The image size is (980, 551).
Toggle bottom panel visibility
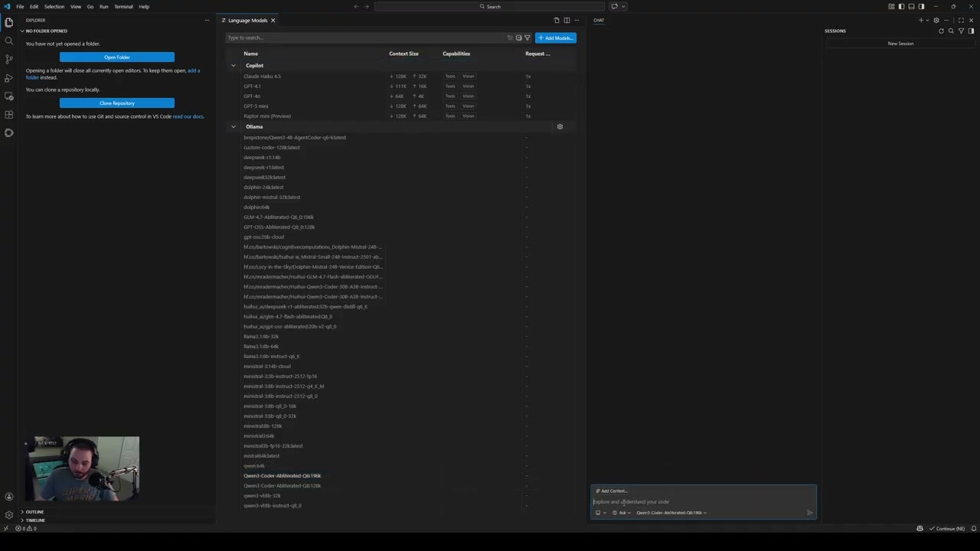[x=911, y=6]
